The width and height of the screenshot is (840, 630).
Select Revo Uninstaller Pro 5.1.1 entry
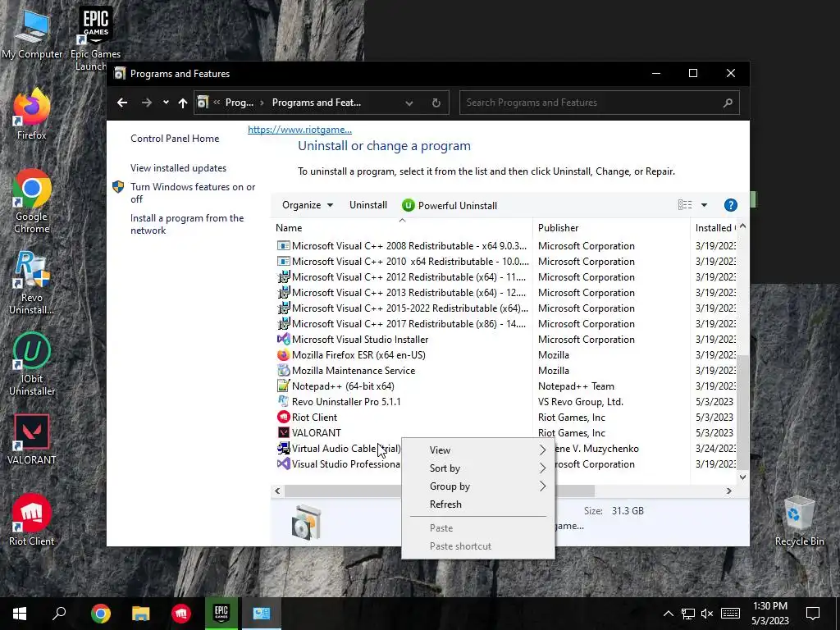[x=346, y=401]
